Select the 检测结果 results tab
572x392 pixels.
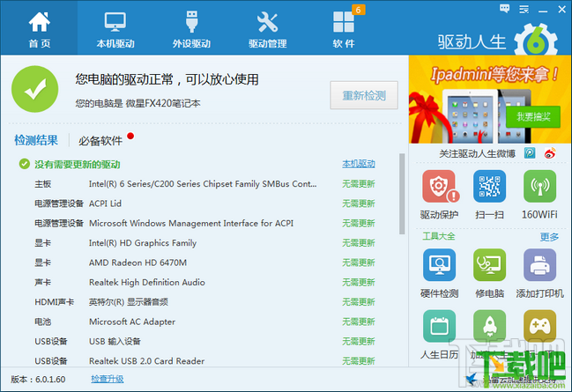36,140
